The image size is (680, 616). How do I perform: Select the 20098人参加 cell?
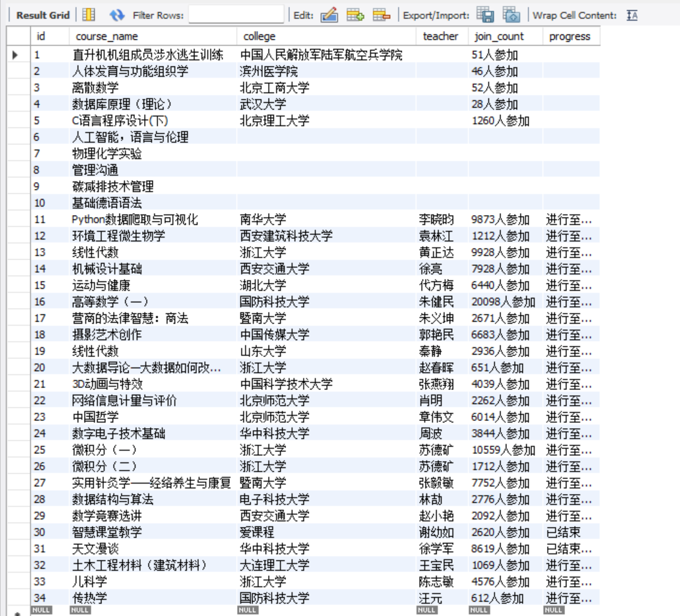(x=506, y=302)
